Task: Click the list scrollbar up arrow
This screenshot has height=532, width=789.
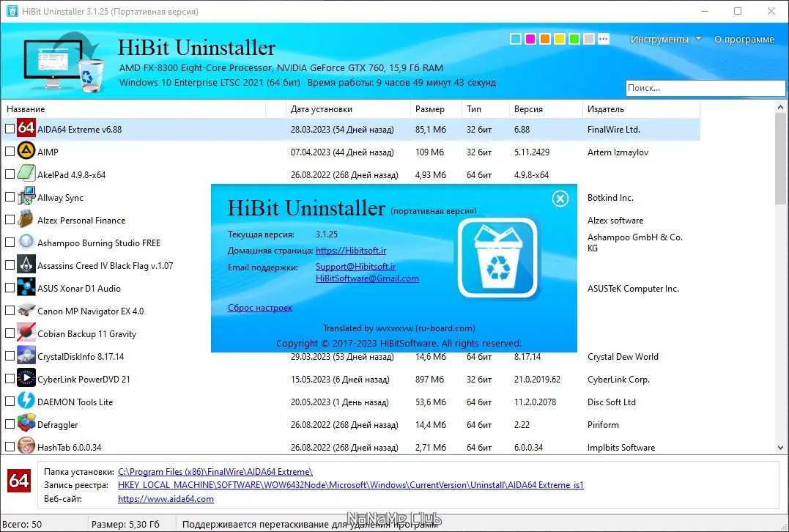Action: tap(780, 107)
